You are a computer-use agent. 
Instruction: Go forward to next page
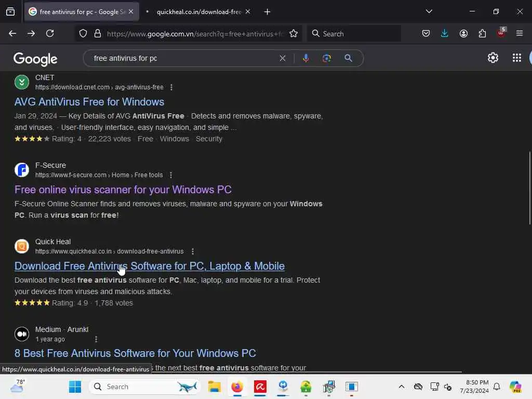31,34
